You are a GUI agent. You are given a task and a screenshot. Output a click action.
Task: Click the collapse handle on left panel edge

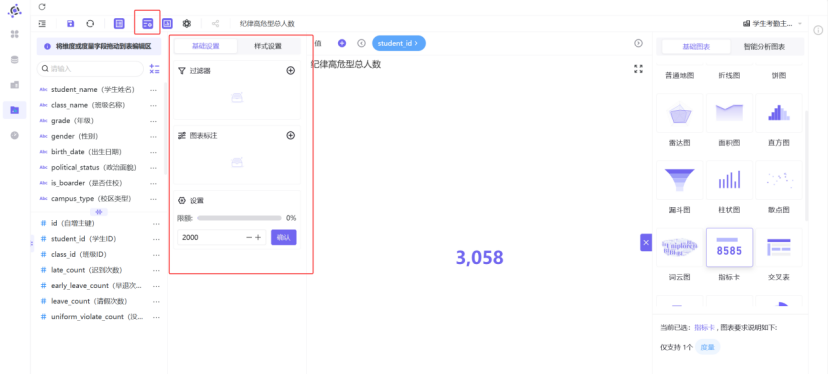[x=32, y=243]
